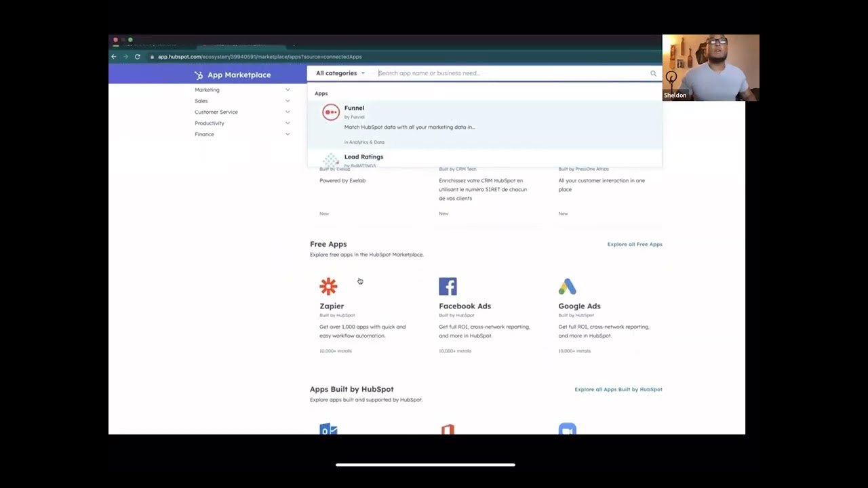Go back in the browser
Screen dimensions: 868x488
(x=114, y=57)
